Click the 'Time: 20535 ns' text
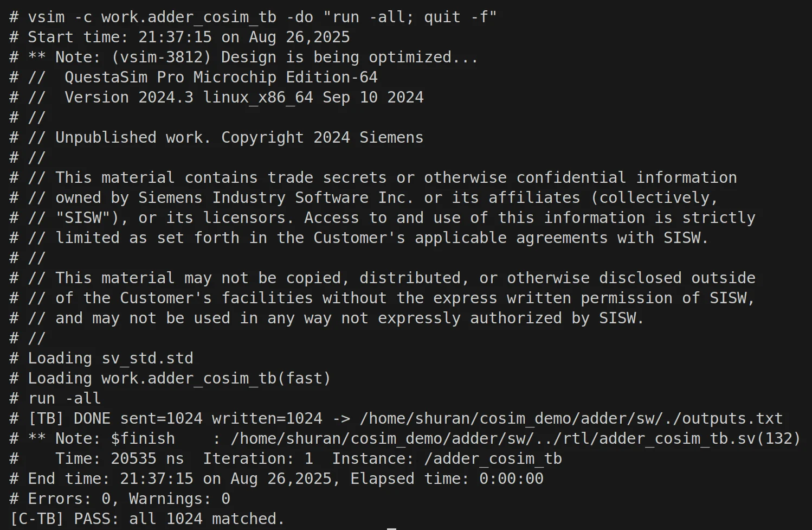Viewport: 812px width, 530px height. [x=120, y=458]
